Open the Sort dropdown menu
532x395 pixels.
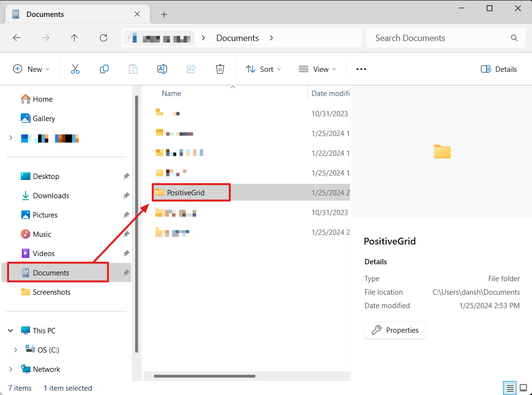tap(263, 69)
